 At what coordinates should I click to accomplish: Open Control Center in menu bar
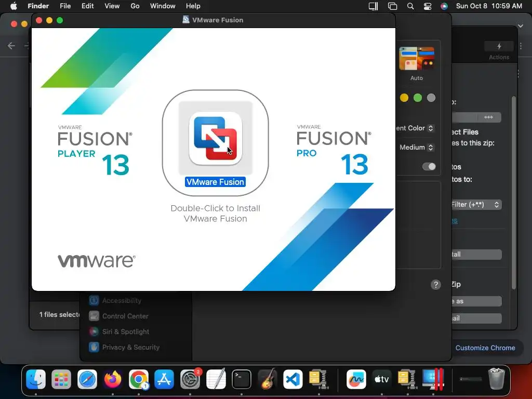pos(428,6)
